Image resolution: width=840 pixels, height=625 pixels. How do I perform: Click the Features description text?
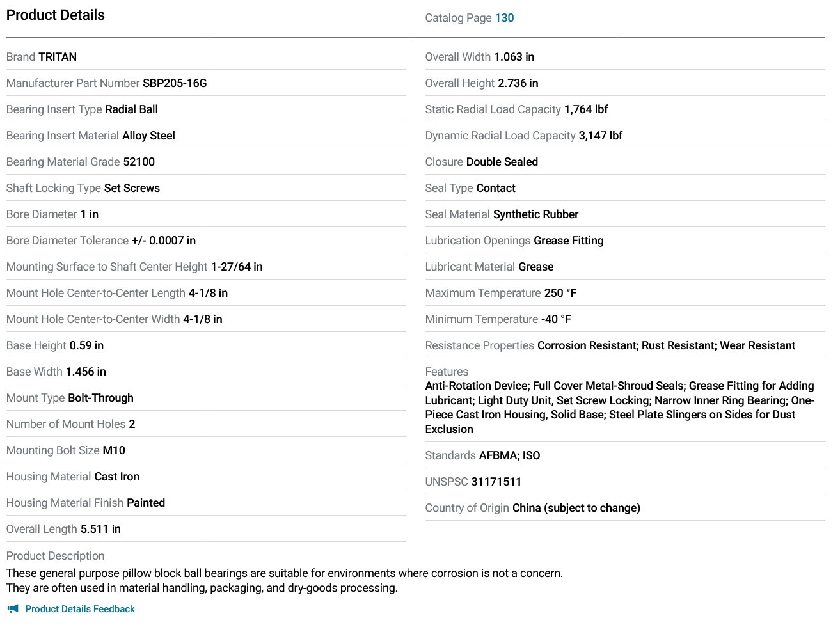(x=620, y=407)
